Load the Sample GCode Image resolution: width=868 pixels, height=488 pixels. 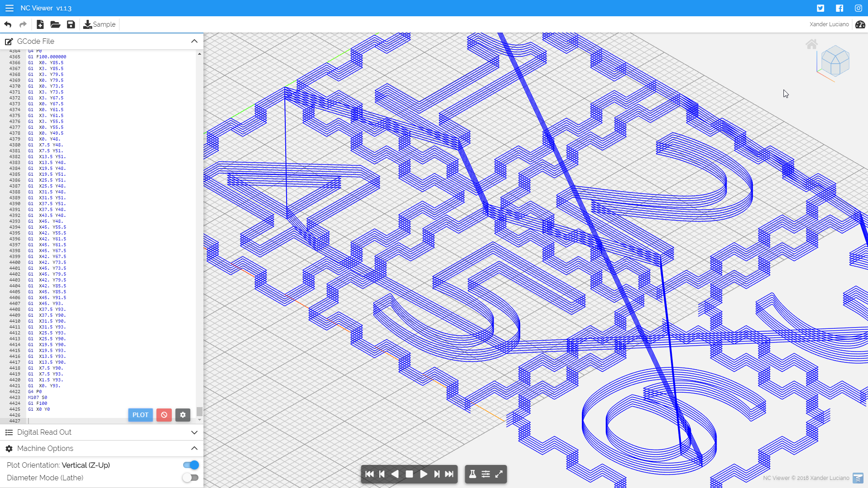[99, 24]
